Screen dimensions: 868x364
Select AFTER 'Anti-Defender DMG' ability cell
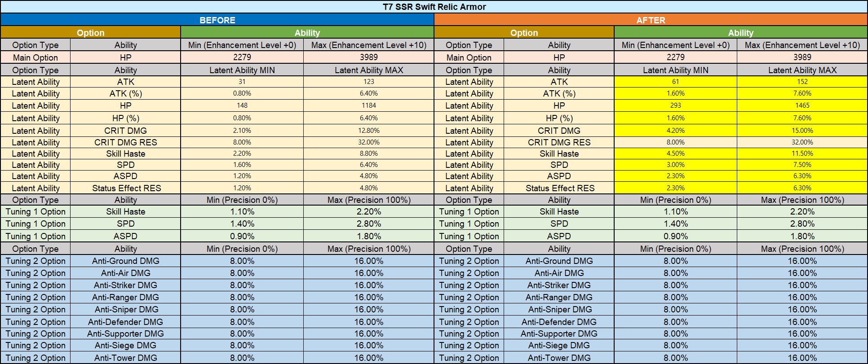click(x=559, y=322)
